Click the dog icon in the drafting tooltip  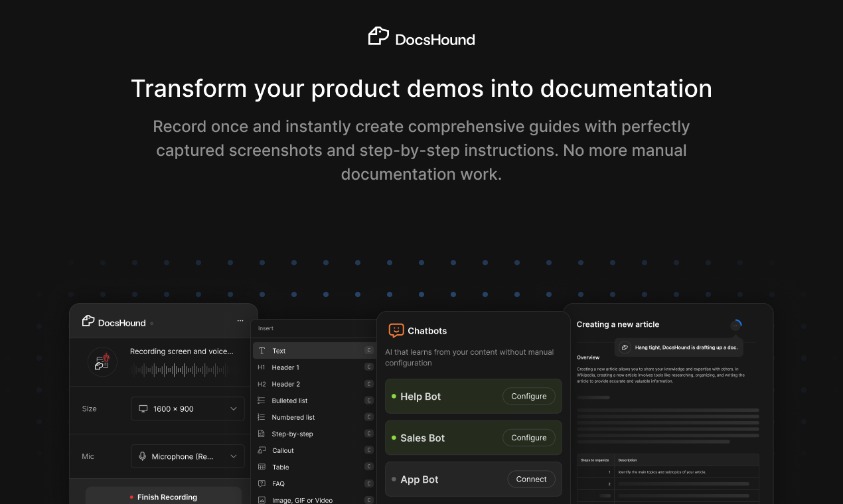pyautogui.click(x=625, y=347)
